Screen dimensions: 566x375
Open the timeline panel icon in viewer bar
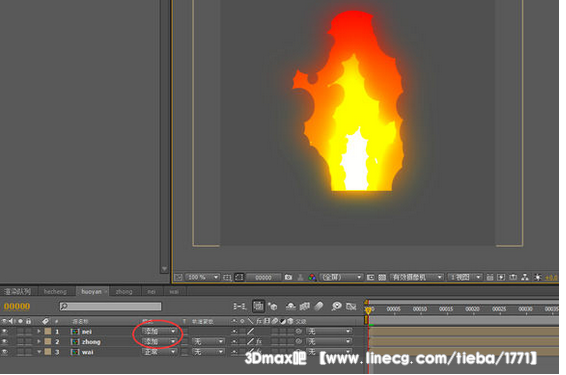point(513,277)
